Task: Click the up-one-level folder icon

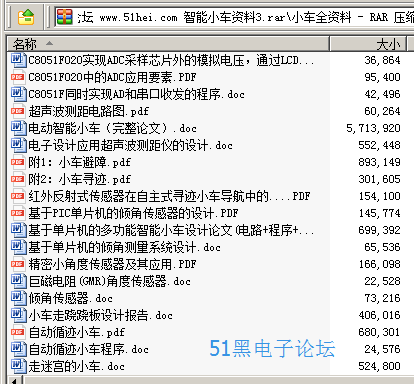Action: pos(26,17)
